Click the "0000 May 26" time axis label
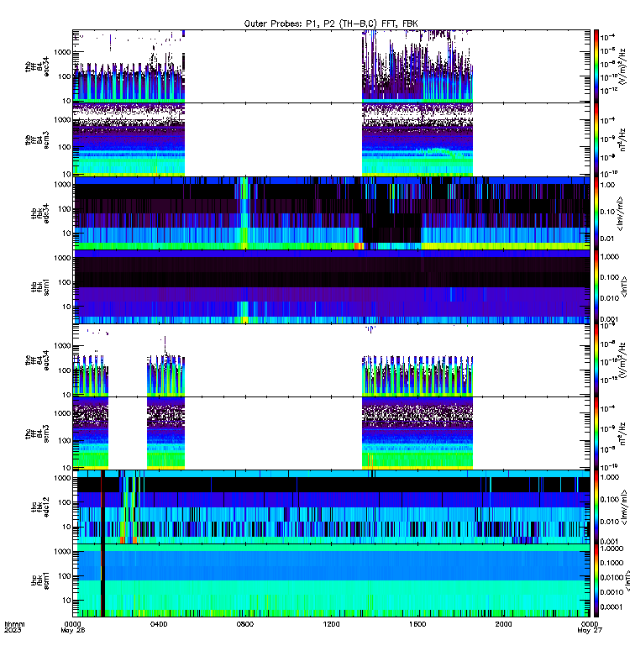This screenshot has height=672, width=630. click(72, 627)
